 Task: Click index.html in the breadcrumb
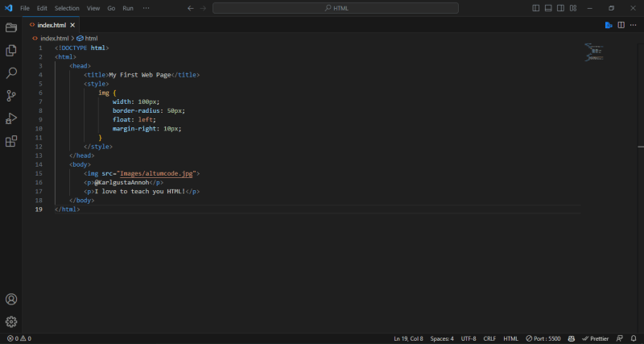pyautogui.click(x=54, y=38)
